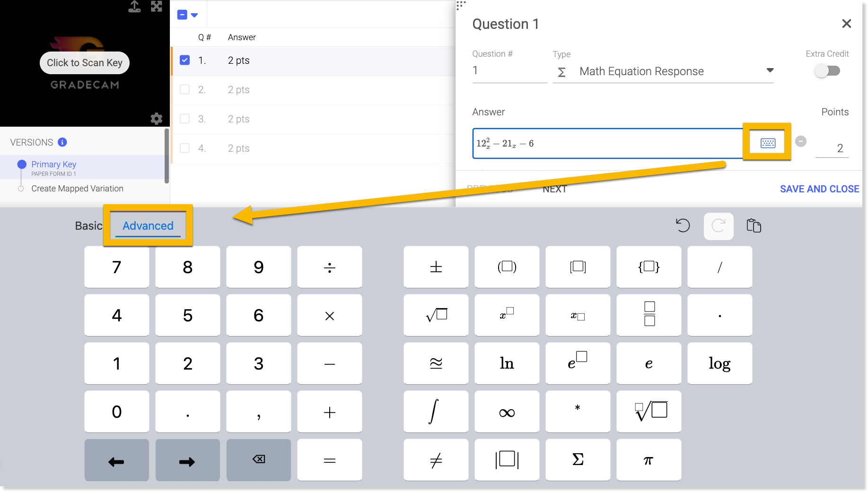Click the paste clipboard icon
The image size is (868, 492).
click(754, 225)
